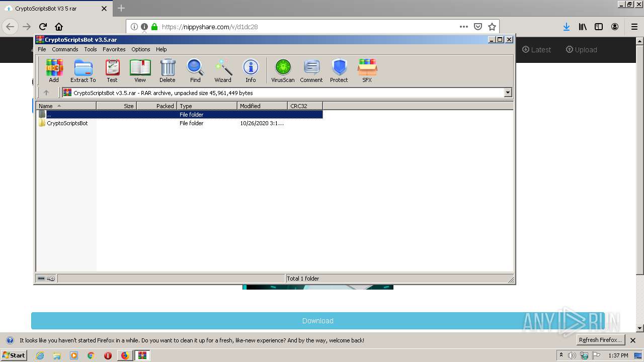Viewport: 644px width, 362px height.
Task: Open Firefox account icon
Action: click(615, 27)
